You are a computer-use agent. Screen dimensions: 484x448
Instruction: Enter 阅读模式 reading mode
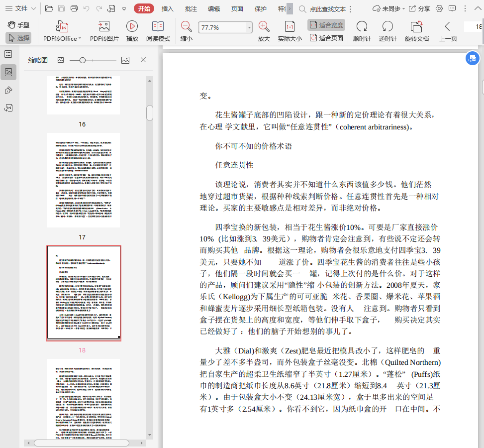(x=158, y=31)
